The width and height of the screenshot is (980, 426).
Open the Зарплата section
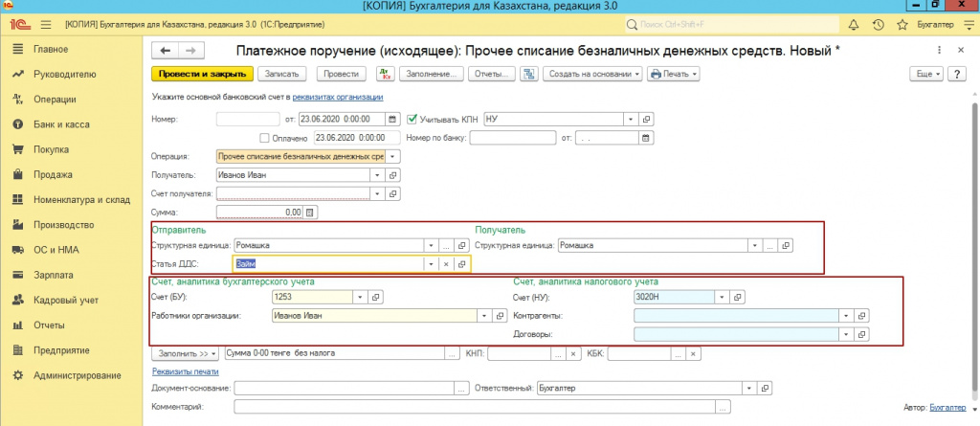(x=54, y=275)
